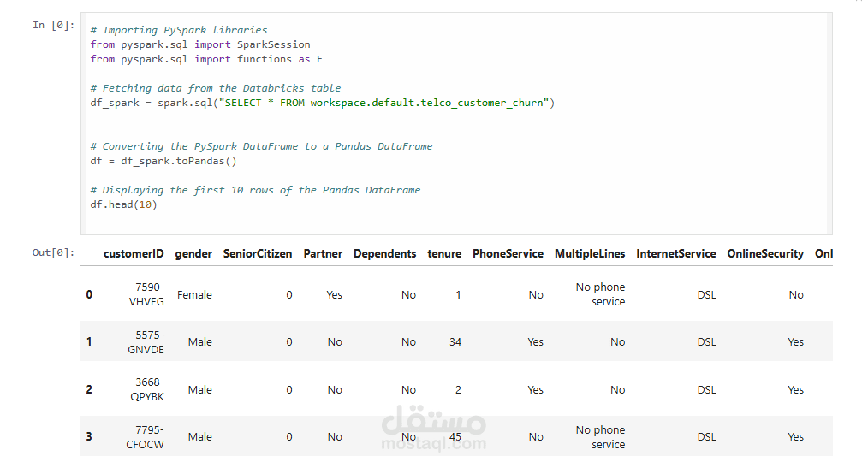Click row index 0 in the table

[x=89, y=294]
